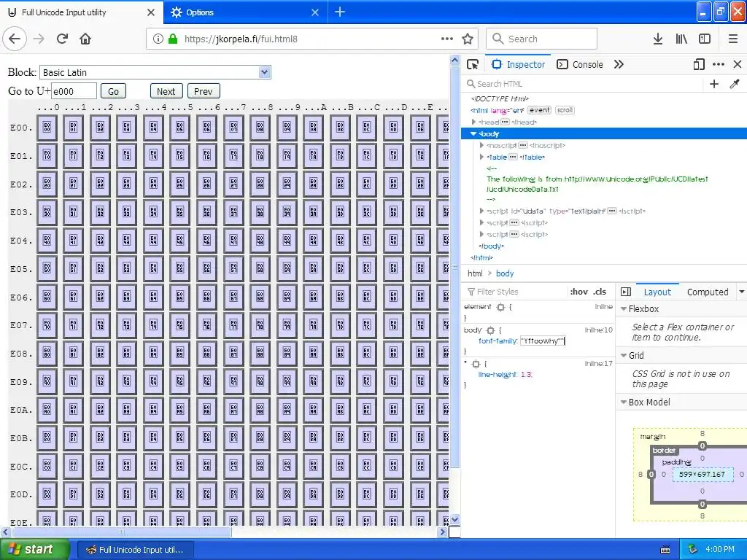Expand the head element node
Screen dimensions: 747x560
click(x=473, y=122)
